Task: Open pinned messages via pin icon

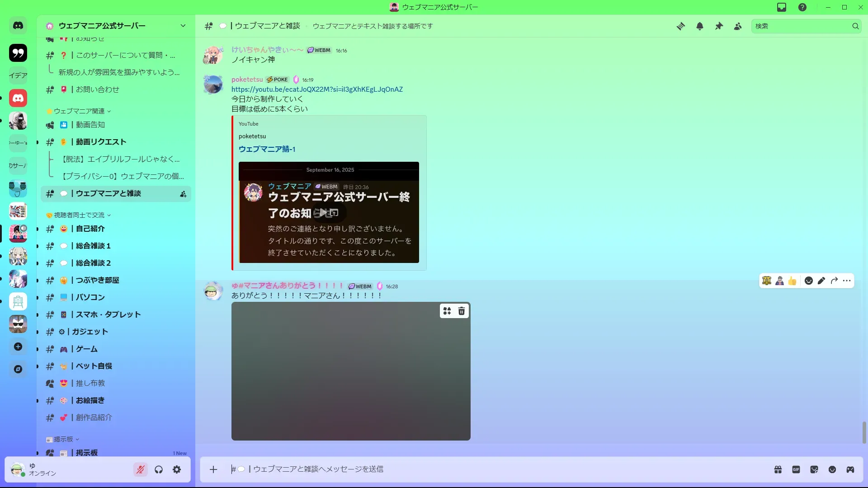Action: (x=719, y=26)
